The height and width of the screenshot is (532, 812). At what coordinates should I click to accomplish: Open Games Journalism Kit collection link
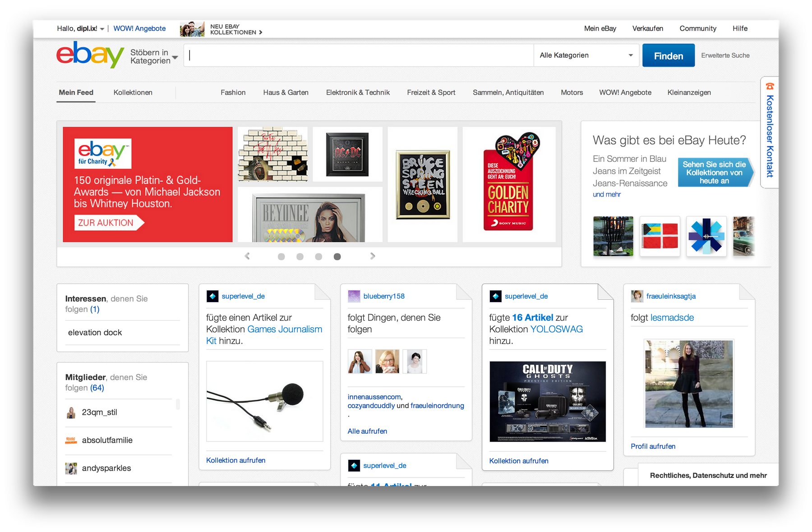point(264,335)
